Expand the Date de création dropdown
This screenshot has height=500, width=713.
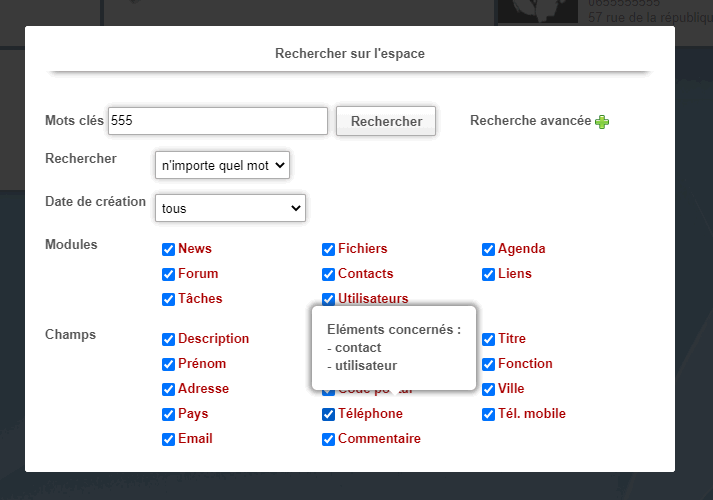coord(230,208)
